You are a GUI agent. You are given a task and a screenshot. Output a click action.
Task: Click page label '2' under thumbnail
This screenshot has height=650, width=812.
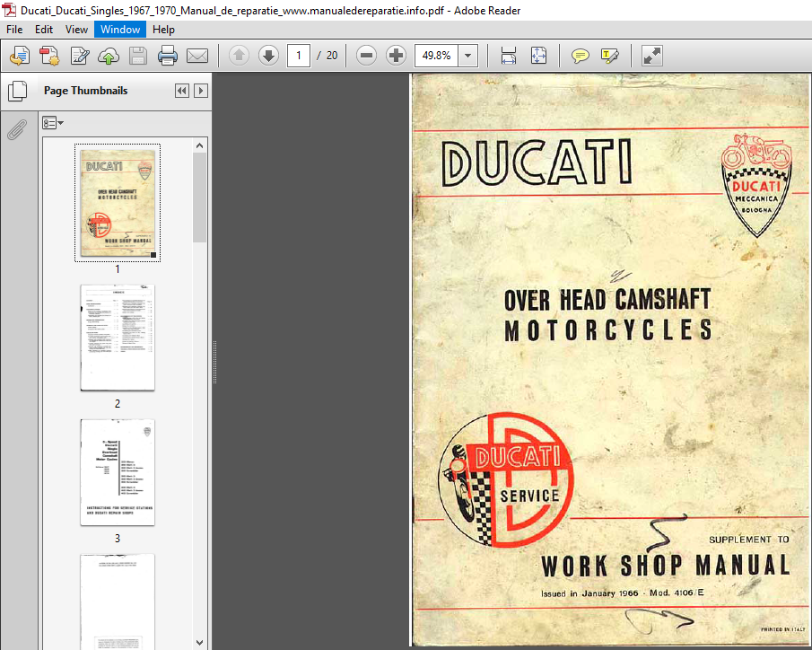pos(118,403)
